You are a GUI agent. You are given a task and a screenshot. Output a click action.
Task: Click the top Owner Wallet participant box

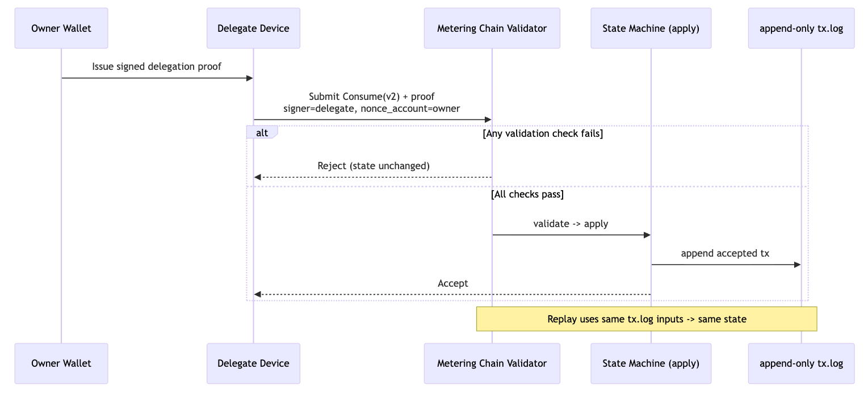[x=61, y=28]
